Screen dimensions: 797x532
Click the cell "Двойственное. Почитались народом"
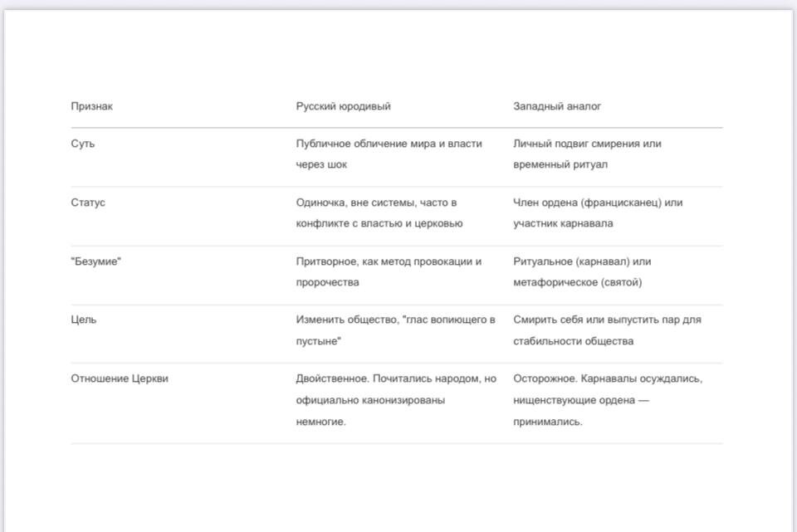(x=396, y=400)
